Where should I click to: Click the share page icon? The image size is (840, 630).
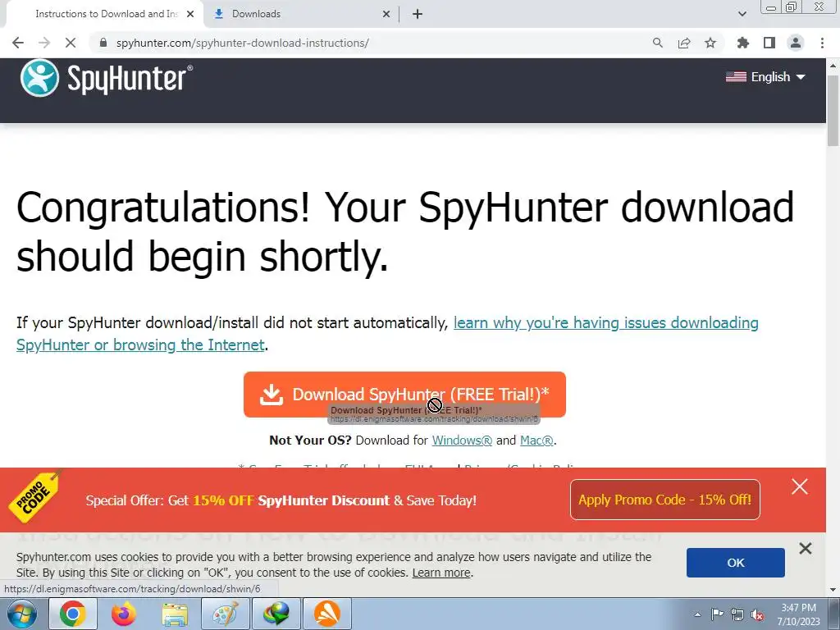click(x=684, y=43)
